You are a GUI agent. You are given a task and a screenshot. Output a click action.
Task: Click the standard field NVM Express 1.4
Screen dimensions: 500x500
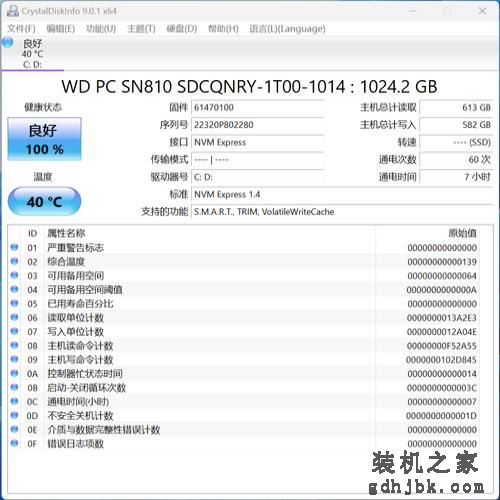(342, 194)
